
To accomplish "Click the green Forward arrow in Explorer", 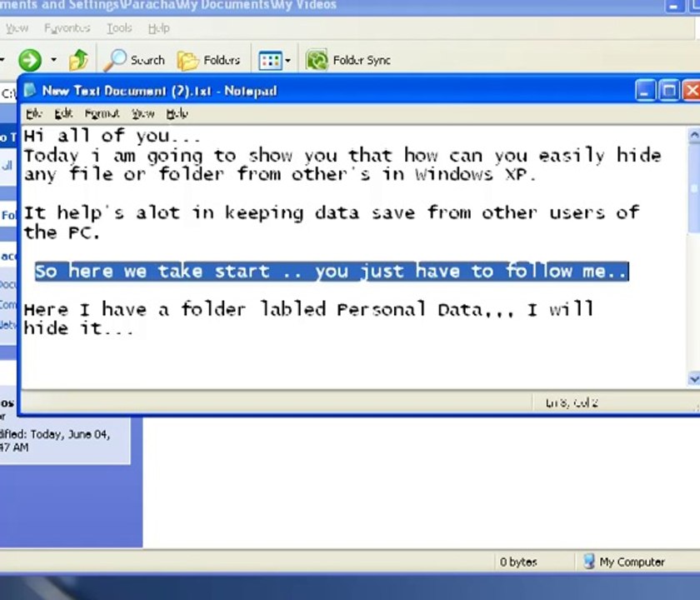I will [30, 60].
